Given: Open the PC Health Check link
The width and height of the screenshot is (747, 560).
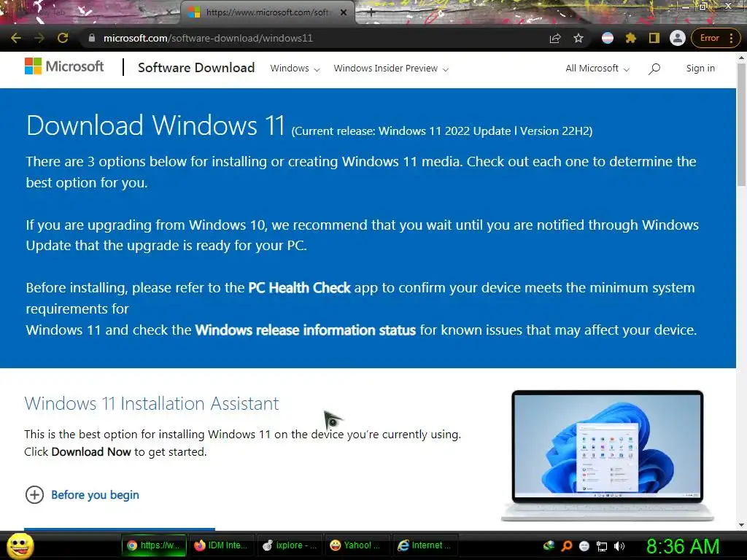Looking at the screenshot, I should coord(299,287).
